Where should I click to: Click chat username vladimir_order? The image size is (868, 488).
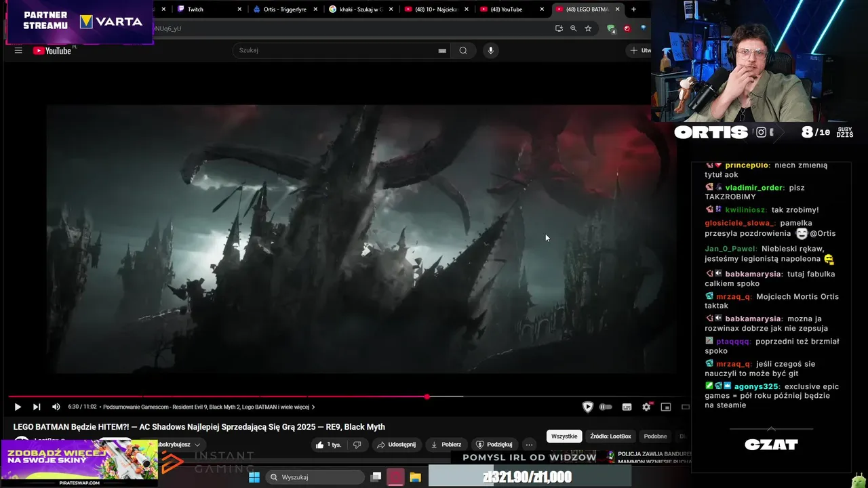pyautogui.click(x=755, y=187)
